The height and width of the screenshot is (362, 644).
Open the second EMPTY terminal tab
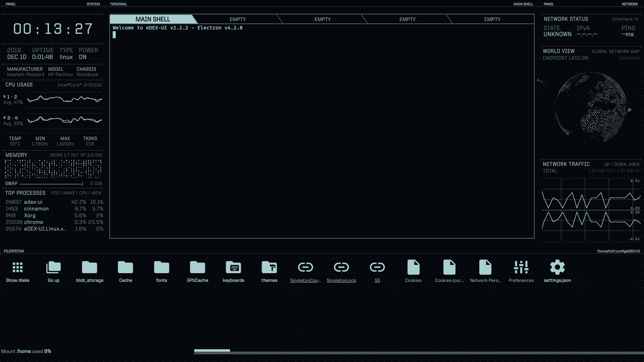point(238,19)
